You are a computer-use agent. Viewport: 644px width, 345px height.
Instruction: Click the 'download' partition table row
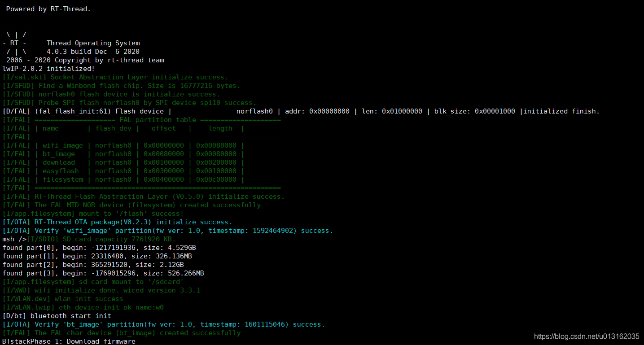tap(123, 162)
